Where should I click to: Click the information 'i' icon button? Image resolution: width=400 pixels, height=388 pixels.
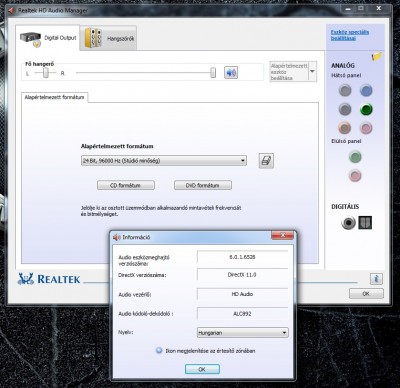(x=376, y=279)
